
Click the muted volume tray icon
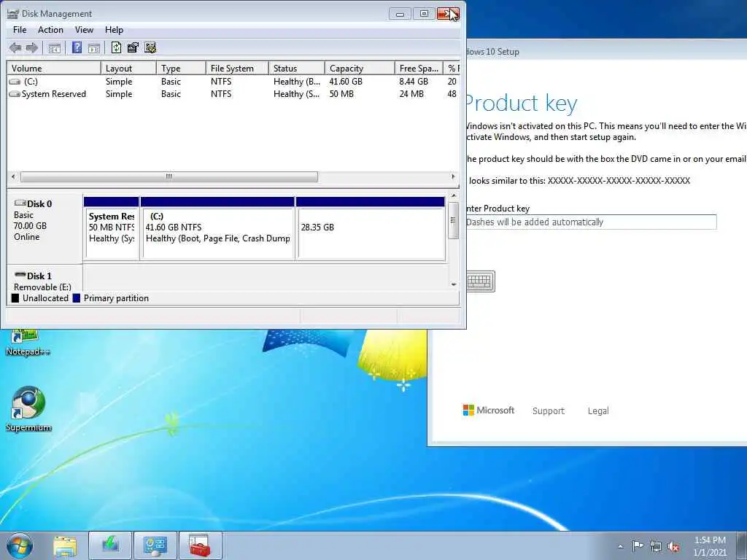point(673,546)
